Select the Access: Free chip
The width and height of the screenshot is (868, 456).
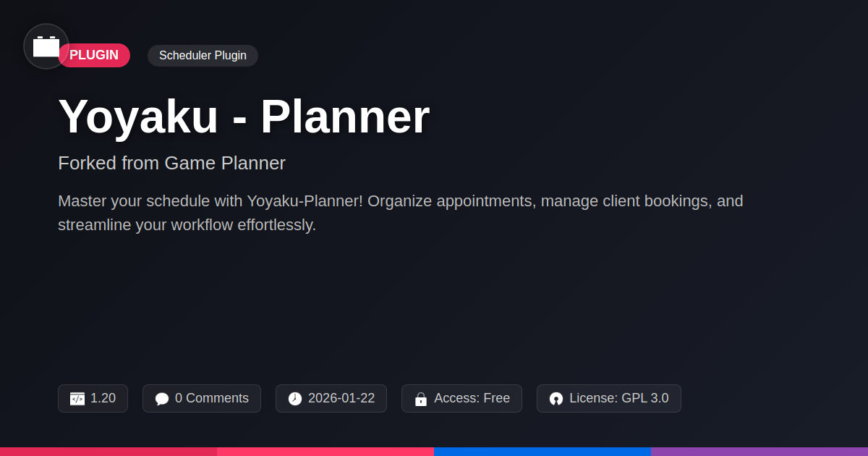pyautogui.click(x=461, y=399)
